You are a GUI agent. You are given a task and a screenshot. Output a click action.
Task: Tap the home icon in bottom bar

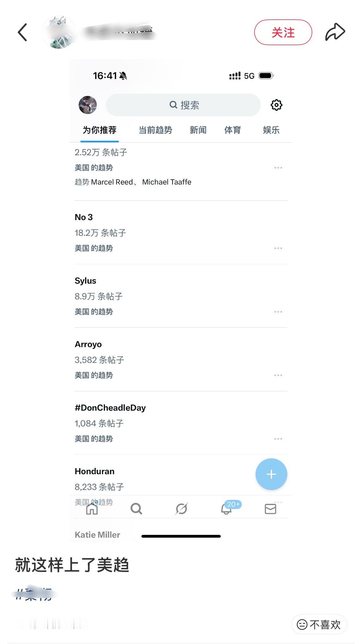pos(92,509)
